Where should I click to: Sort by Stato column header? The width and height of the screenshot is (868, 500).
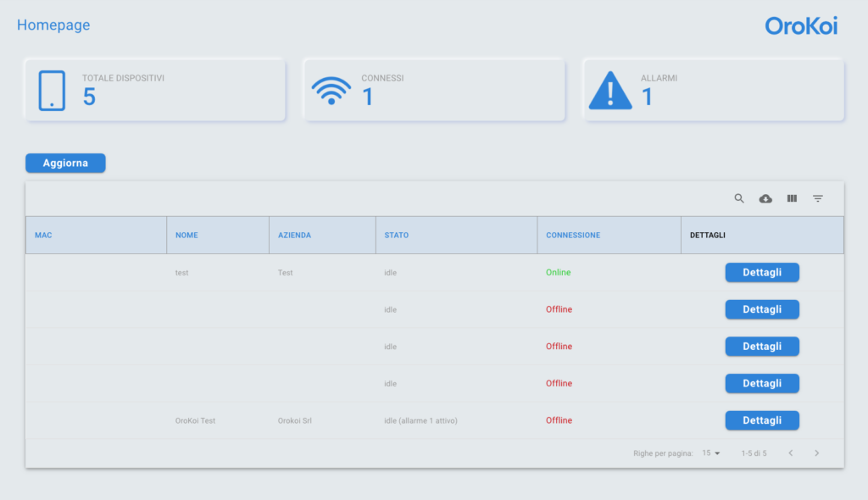(x=396, y=235)
